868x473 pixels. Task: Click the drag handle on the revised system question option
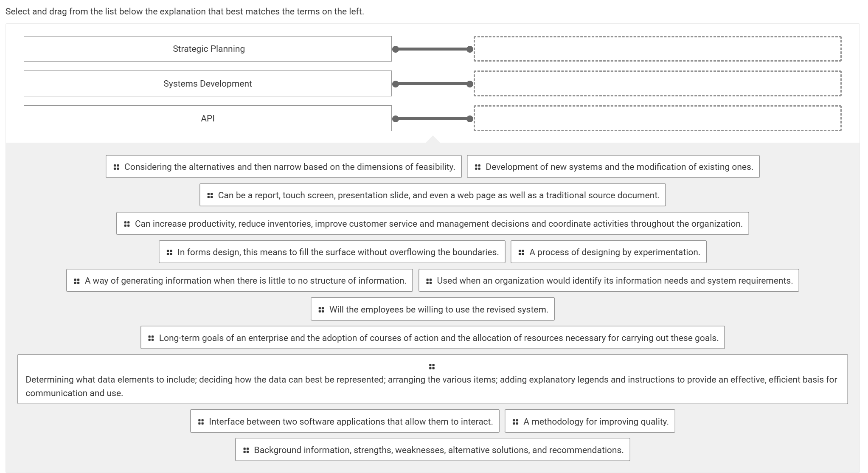click(321, 309)
